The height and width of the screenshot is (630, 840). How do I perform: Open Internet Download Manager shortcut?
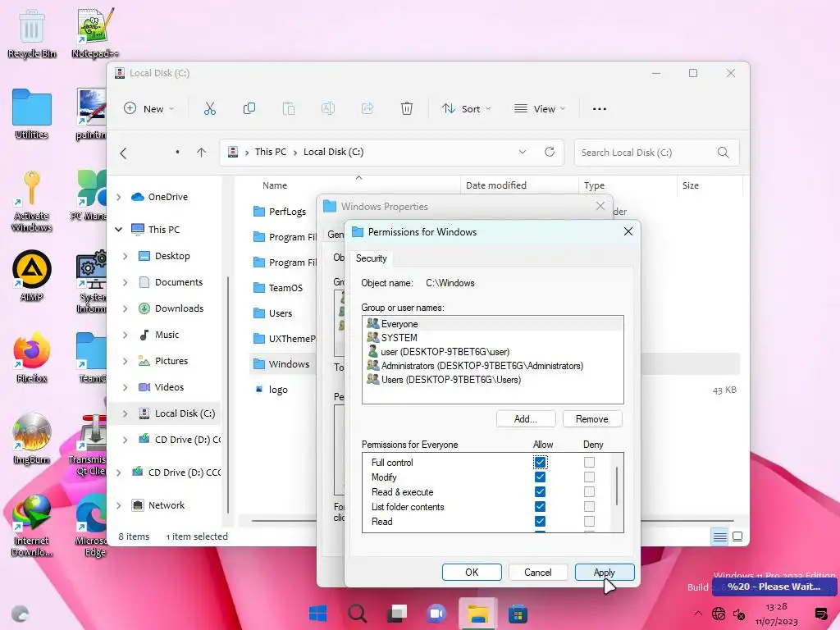tap(32, 525)
